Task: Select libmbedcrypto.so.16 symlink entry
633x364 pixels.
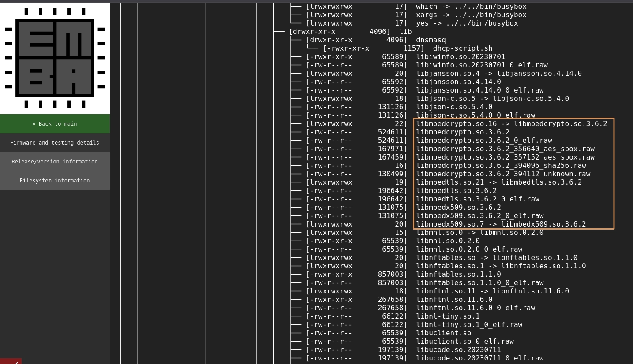Action: click(x=512, y=124)
